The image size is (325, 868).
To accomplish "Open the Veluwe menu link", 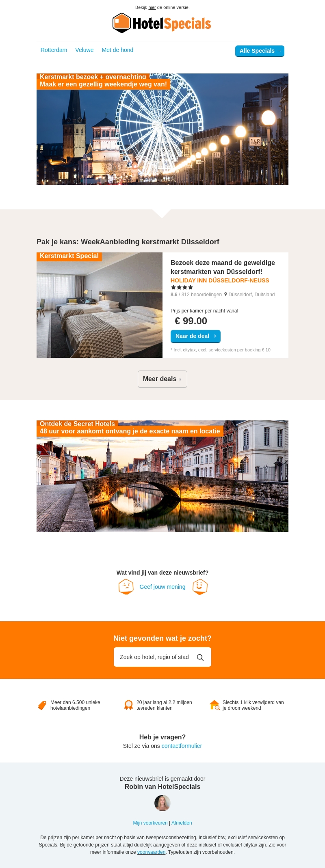I will click(84, 50).
